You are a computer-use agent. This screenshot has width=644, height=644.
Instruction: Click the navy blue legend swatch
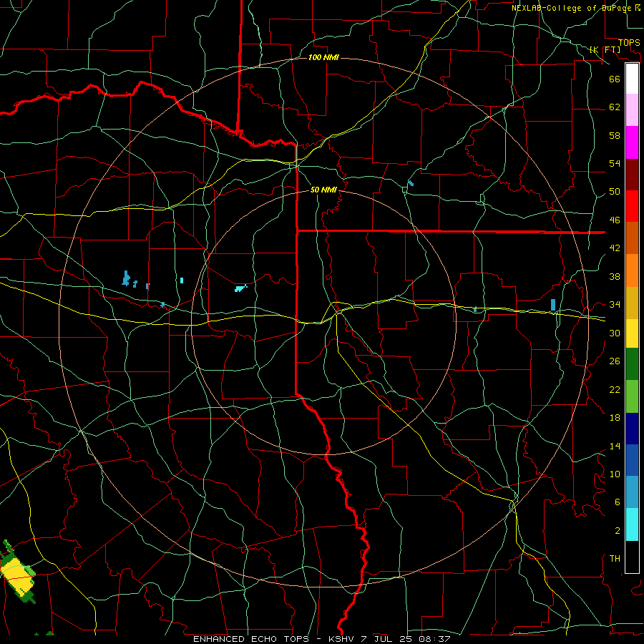click(x=632, y=429)
